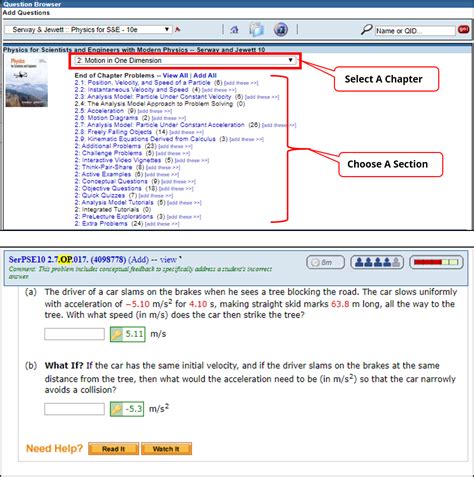Click the red difficulty level bar
The height and width of the screenshot is (477, 474).
[436, 262]
